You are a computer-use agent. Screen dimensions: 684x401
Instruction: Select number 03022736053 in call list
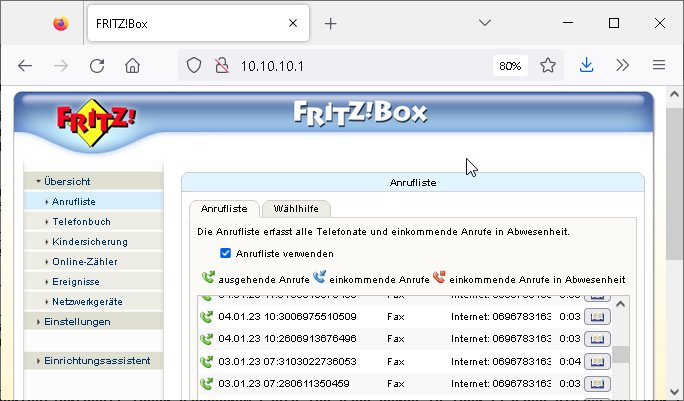tap(321, 361)
